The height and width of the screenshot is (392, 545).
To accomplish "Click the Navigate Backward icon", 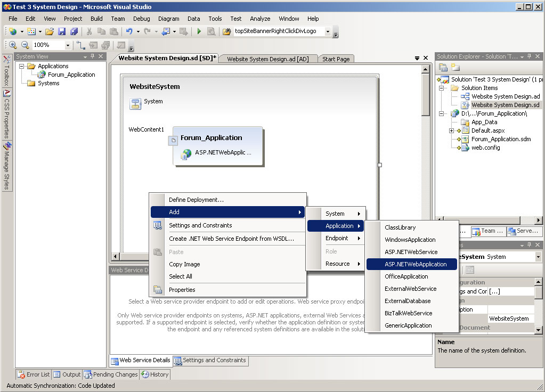I will (166, 31).
